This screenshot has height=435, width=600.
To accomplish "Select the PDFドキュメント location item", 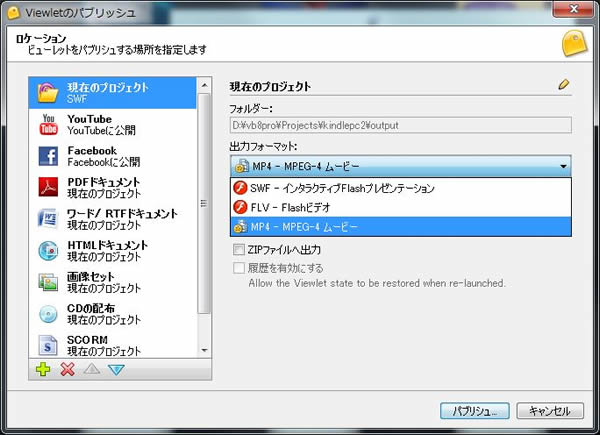I will (x=112, y=187).
